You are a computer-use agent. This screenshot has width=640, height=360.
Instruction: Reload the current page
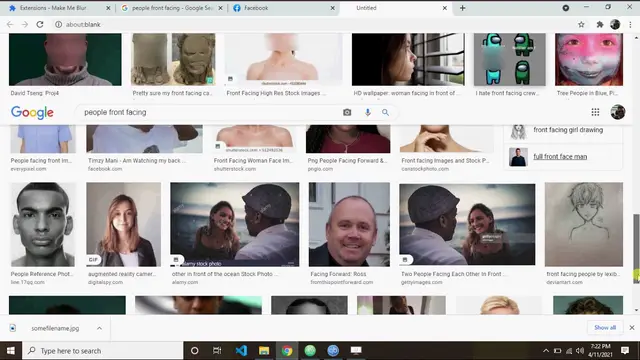(x=40, y=24)
